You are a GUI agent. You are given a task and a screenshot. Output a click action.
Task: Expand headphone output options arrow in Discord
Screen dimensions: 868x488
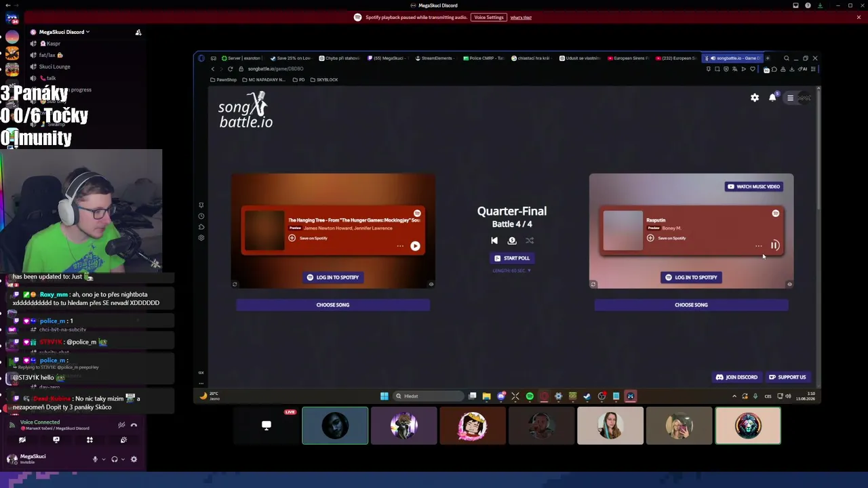(122, 460)
